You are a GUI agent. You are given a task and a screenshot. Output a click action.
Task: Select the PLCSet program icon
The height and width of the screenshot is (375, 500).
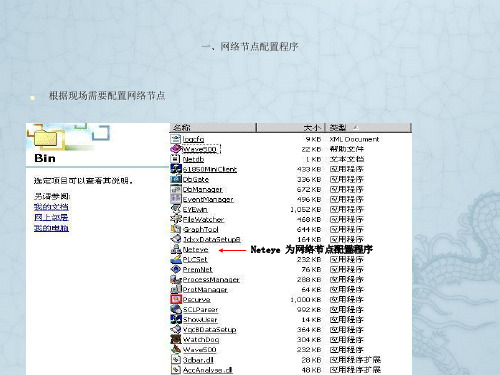(x=176, y=259)
